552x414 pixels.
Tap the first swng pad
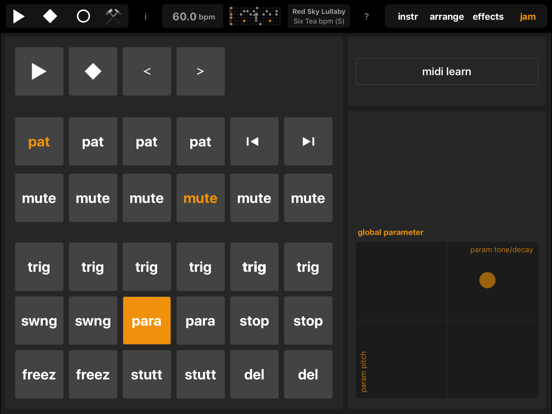click(x=39, y=321)
